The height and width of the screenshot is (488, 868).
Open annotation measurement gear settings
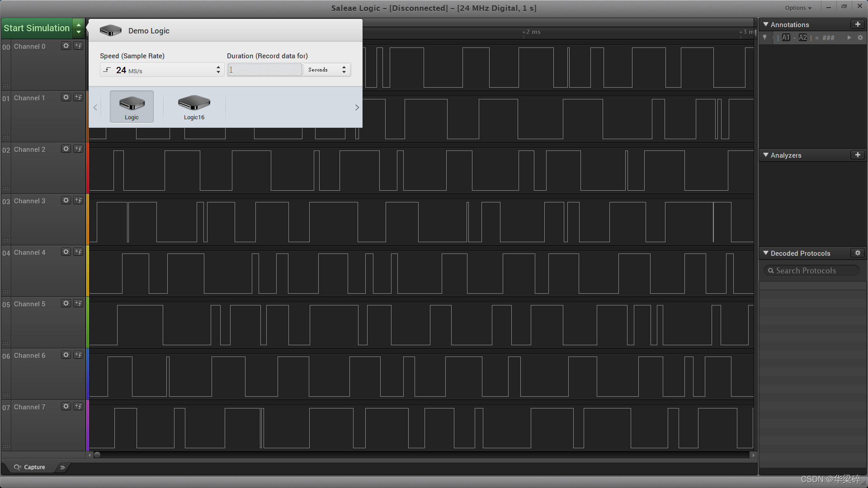[x=860, y=38]
